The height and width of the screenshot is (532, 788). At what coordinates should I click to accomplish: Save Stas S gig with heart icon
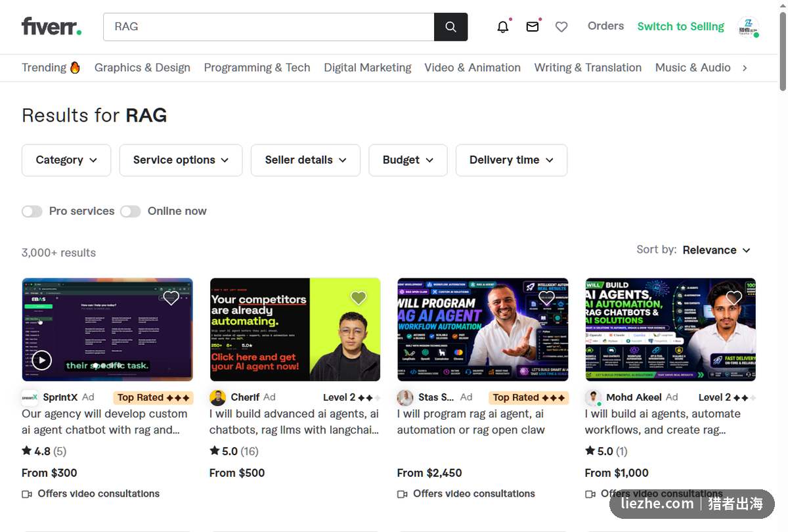pos(546,298)
